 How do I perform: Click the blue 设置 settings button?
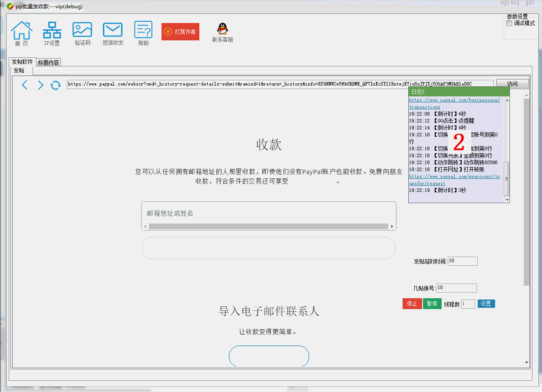[486, 304]
